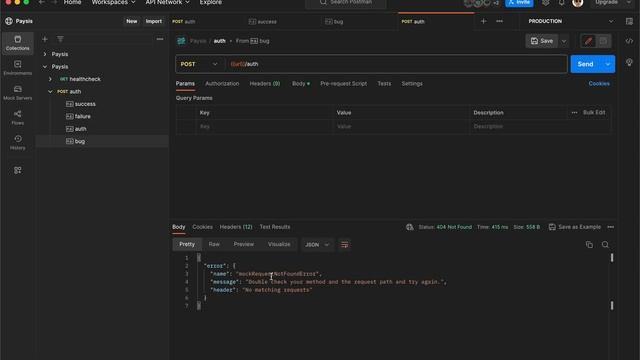The height and width of the screenshot is (360, 640).
Task: Click the Invite button
Action: pyautogui.click(x=519, y=3)
